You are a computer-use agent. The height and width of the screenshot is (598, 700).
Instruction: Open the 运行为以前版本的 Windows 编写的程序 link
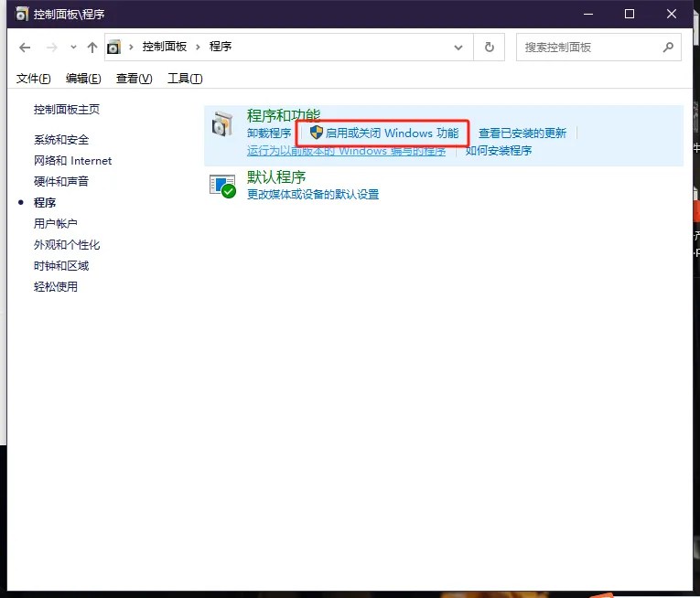tap(346, 151)
